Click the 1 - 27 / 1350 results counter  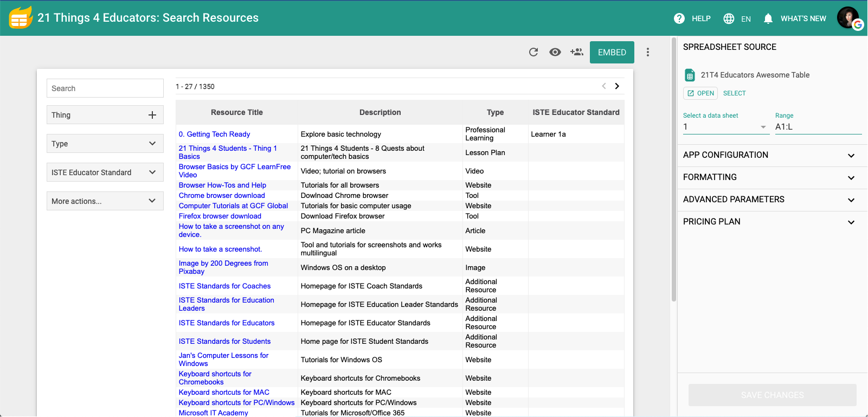coord(195,87)
